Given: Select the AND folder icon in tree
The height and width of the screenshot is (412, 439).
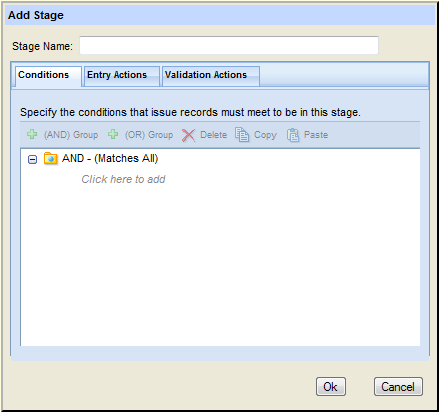Looking at the screenshot, I should coord(51,159).
